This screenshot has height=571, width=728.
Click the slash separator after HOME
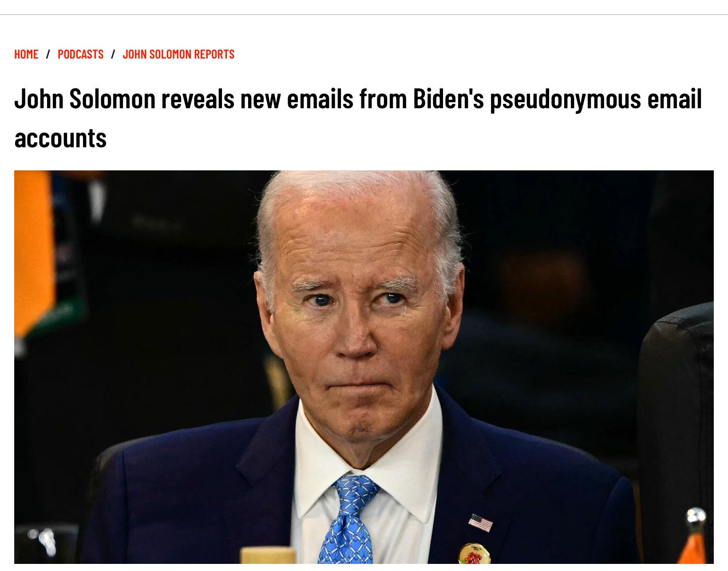click(48, 54)
